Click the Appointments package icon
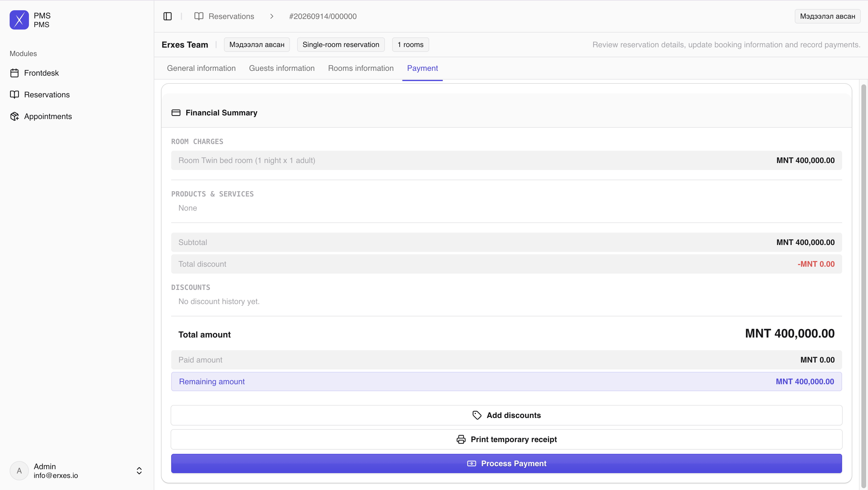 coord(14,116)
